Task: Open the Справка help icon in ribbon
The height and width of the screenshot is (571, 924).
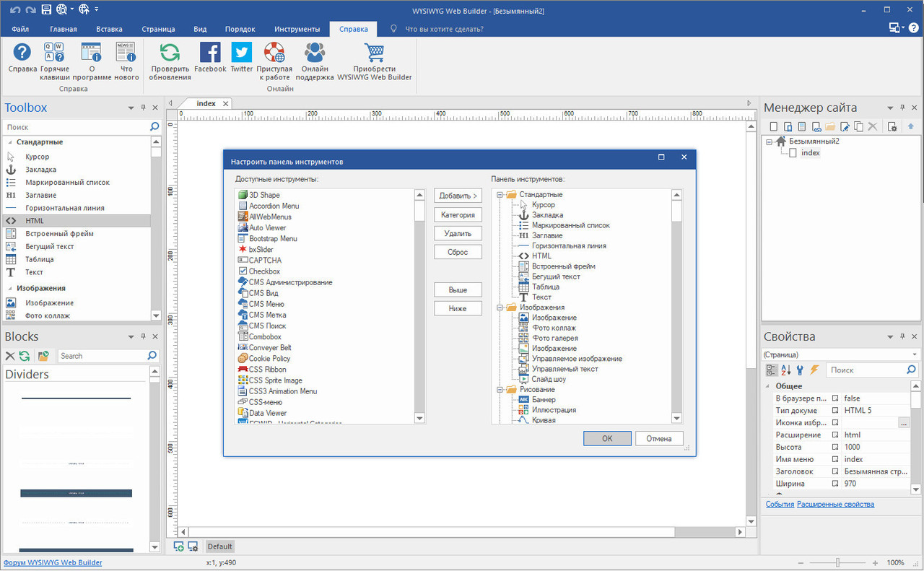Action: 22,53
